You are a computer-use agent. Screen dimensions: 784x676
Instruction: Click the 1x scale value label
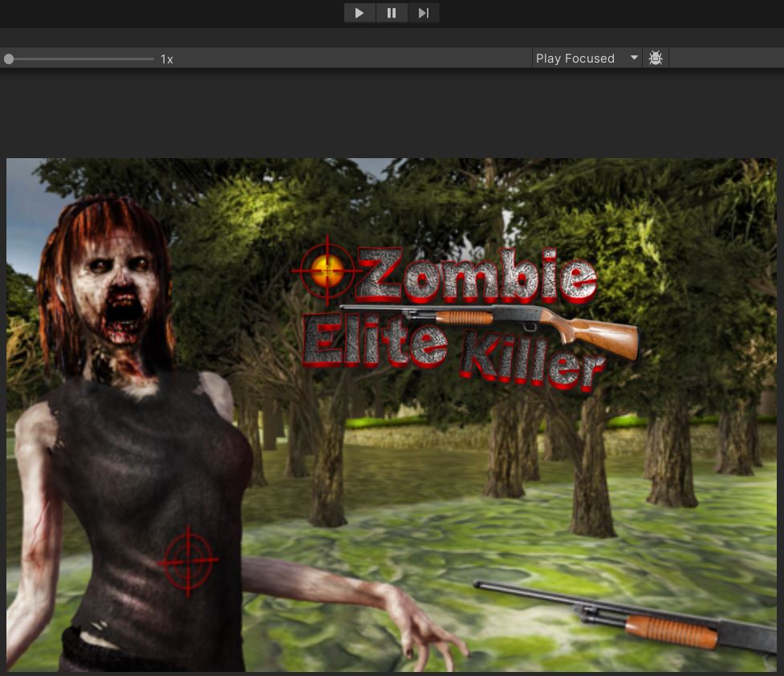point(167,59)
